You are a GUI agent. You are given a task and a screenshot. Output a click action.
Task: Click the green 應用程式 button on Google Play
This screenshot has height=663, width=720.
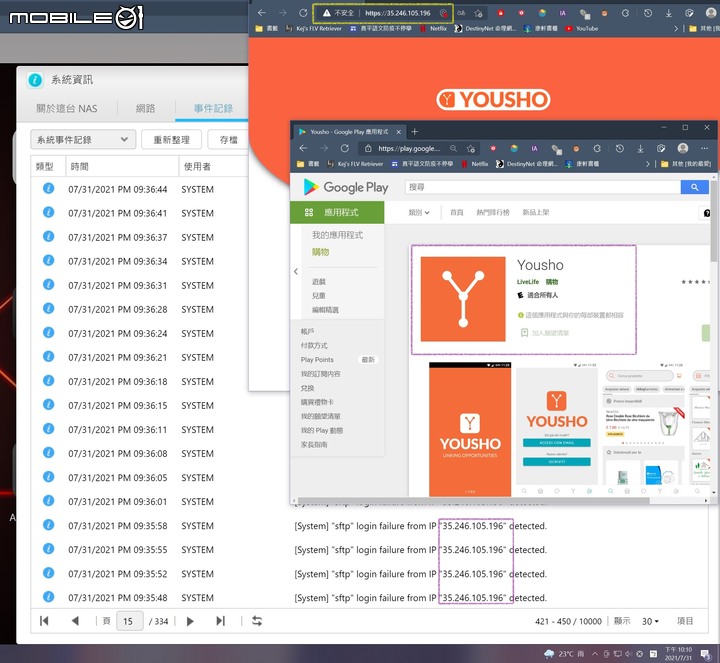click(337, 212)
